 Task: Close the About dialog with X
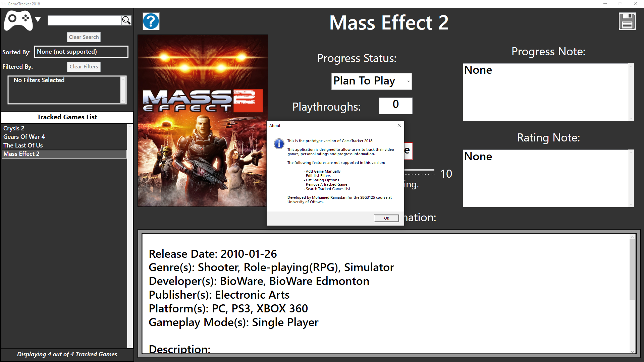[x=399, y=125]
